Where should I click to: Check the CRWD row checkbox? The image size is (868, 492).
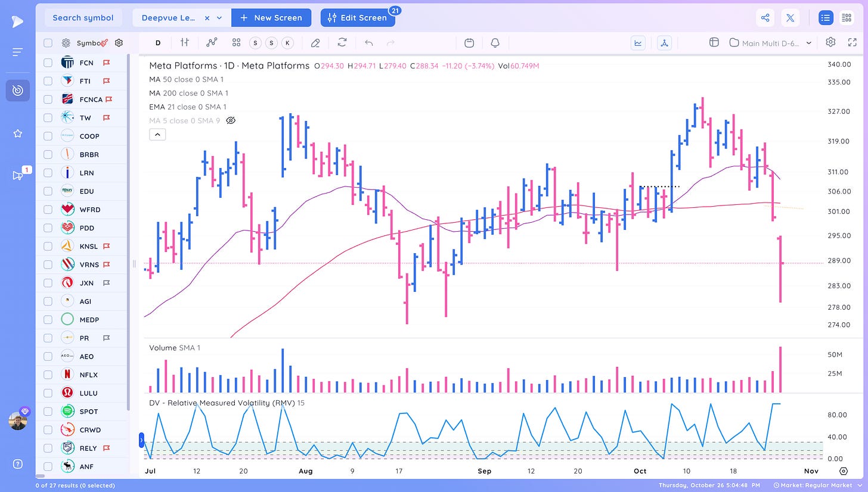pyautogui.click(x=48, y=429)
